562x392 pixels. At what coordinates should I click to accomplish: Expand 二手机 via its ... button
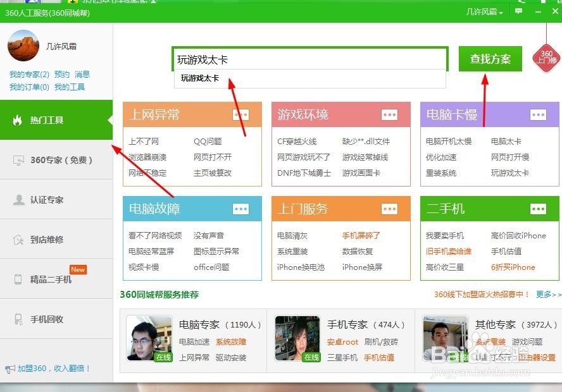coord(537,209)
